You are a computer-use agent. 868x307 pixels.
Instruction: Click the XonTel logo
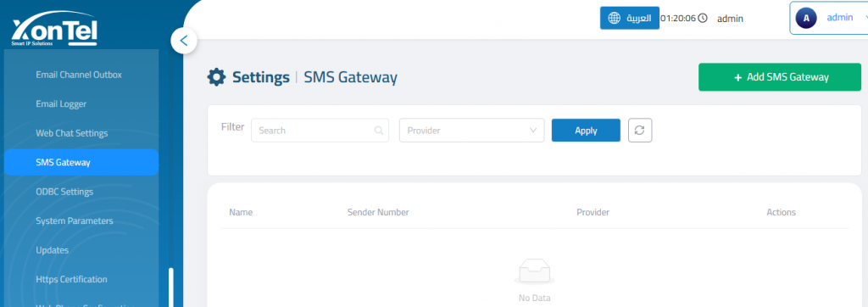(x=55, y=30)
